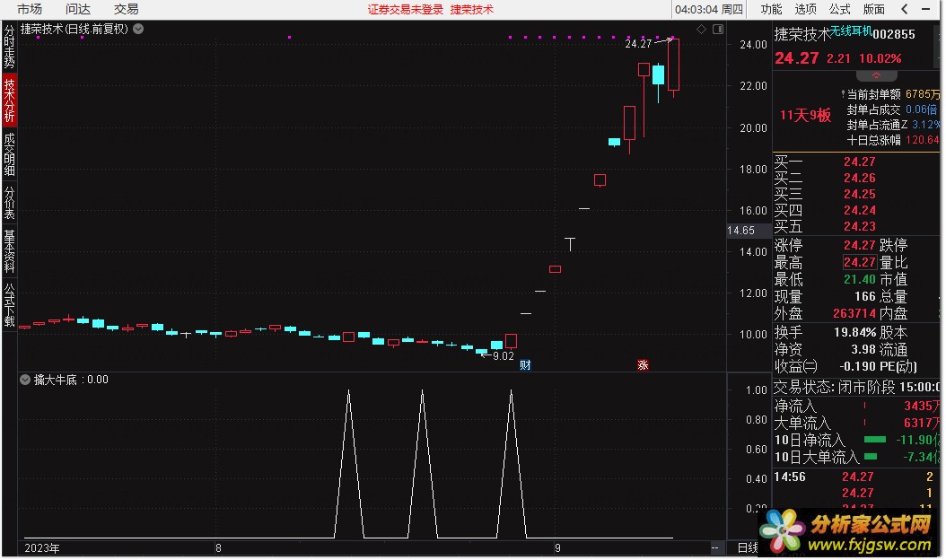This screenshot has width=946, height=560.
Task: Collapse the info panel with up chevron
Action: (877, 75)
